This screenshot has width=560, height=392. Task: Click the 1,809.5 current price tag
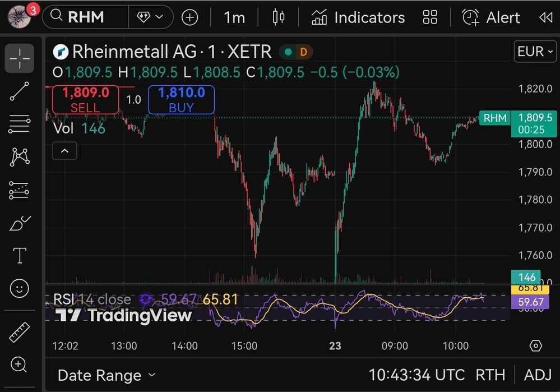[x=534, y=123]
